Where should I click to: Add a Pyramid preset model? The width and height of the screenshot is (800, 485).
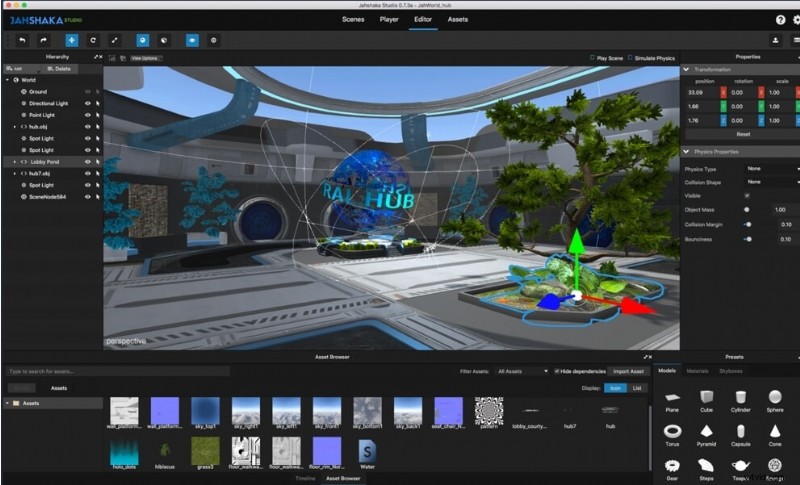click(x=706, y=436)
